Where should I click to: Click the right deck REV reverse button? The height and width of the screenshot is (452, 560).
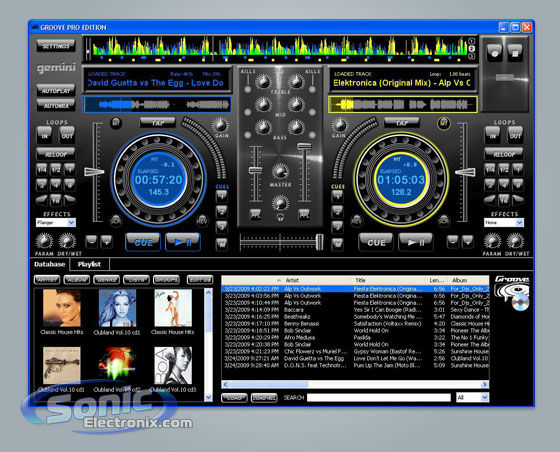tap(356, 220)
